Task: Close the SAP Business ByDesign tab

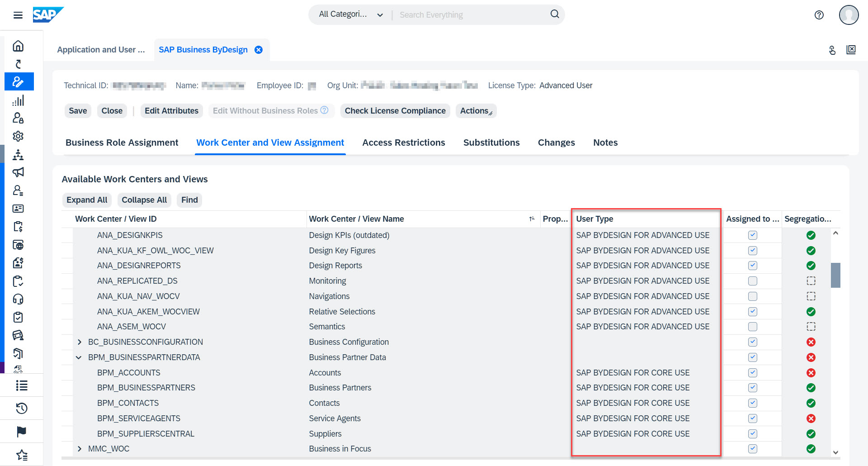Action: (x=259, y=50)
